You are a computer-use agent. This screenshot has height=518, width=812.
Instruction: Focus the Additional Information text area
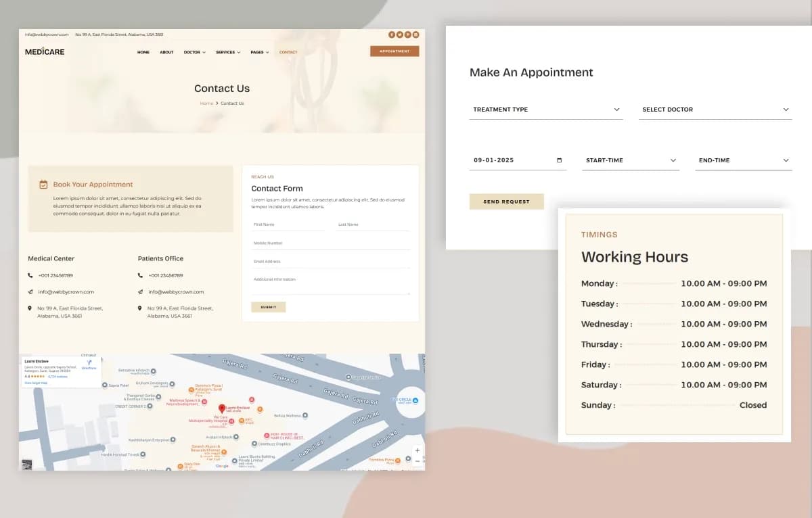[330, 284]
